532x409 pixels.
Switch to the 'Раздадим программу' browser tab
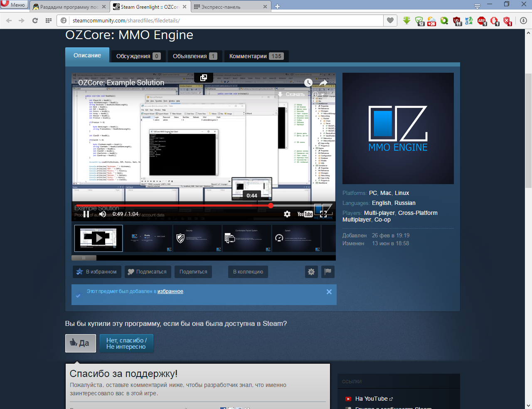coord(69,7)
